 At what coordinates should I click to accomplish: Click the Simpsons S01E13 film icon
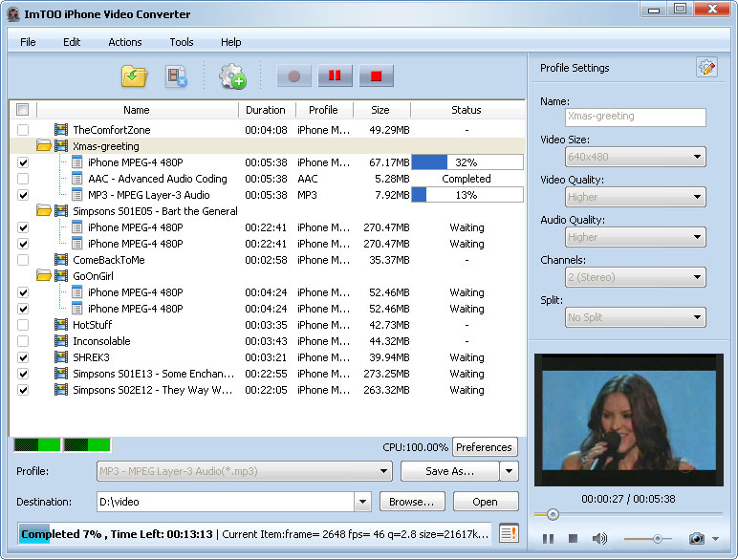pyautogui.click(x=61, y=374)
